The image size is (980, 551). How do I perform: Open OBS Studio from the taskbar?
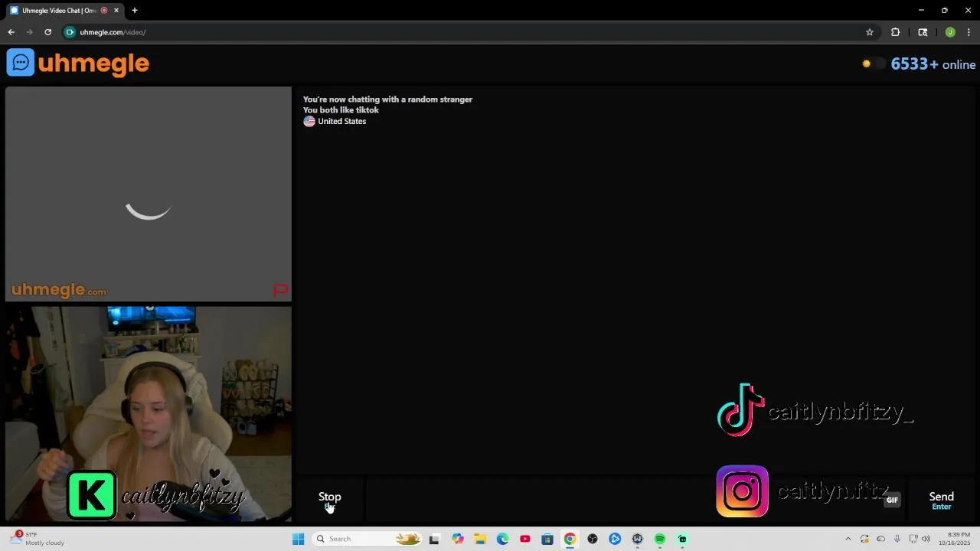(x=593, y=539)
